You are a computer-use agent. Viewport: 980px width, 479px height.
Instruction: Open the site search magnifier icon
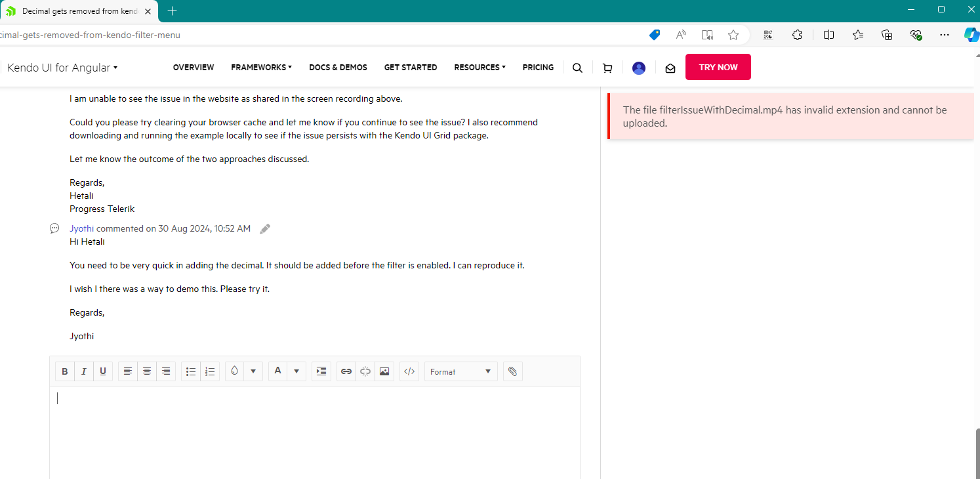click(x=577, y=68)
